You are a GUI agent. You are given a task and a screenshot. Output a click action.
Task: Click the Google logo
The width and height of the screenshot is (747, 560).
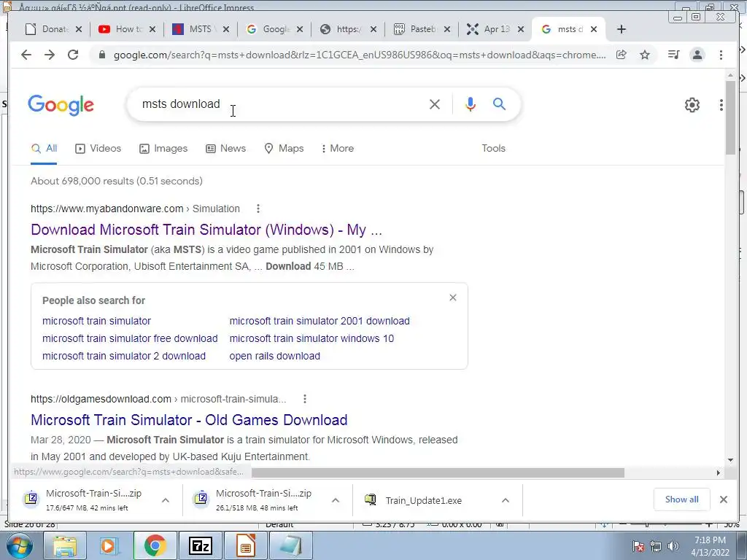pos(61,105)
